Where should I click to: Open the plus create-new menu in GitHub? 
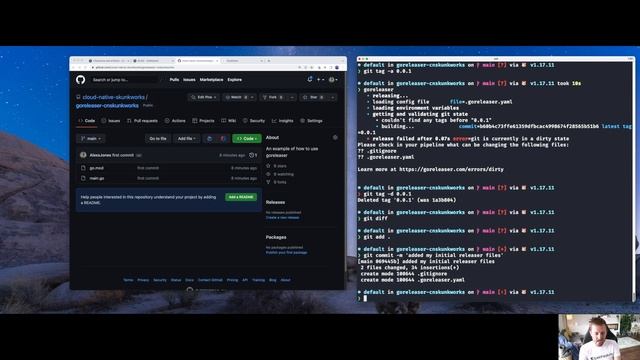pyautogui.click(x=320, y=80)
